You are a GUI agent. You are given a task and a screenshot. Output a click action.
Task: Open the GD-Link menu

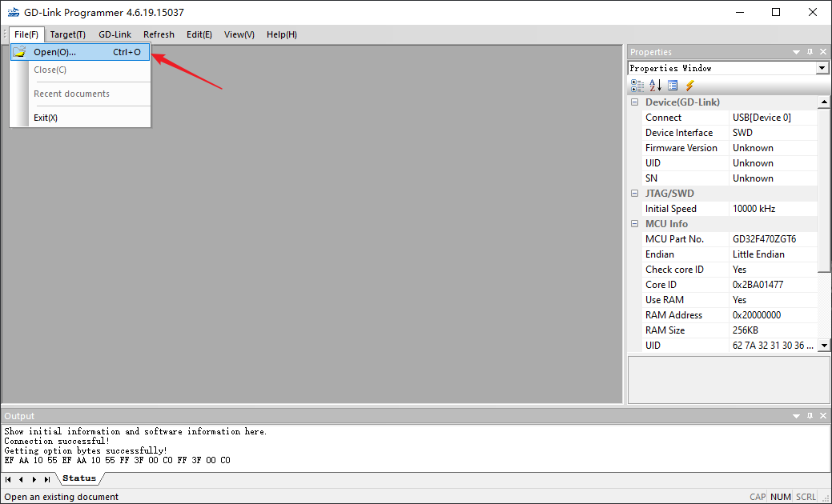(x=115, y=34)
